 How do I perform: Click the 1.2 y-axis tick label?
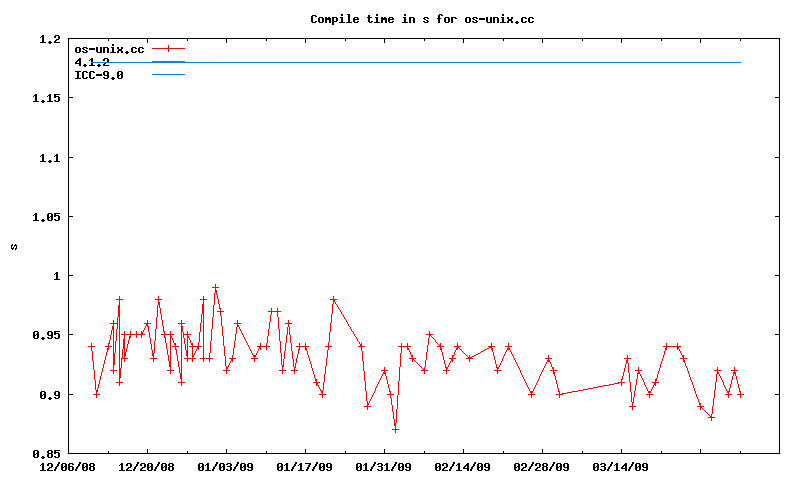(x=50, y=40)
